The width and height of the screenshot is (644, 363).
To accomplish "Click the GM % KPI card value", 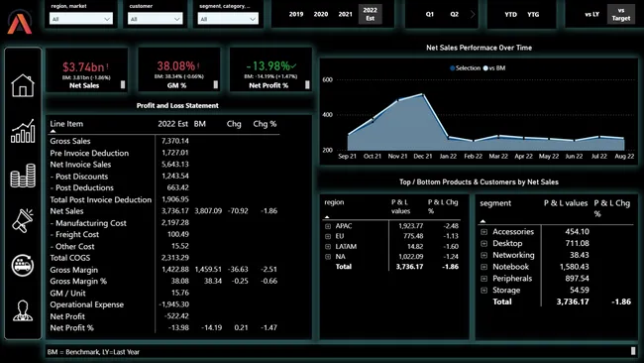I will click(x=175, y=66).
